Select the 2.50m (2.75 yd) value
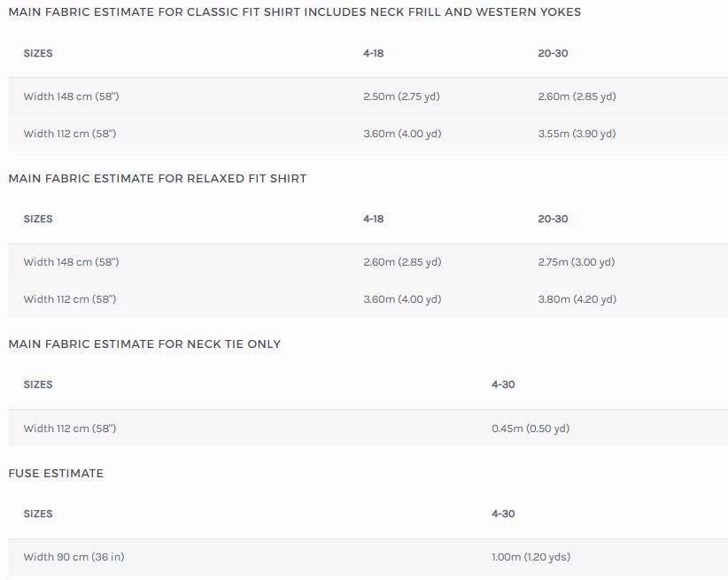The width and height of the screenshot is (728, 580). 400,97
